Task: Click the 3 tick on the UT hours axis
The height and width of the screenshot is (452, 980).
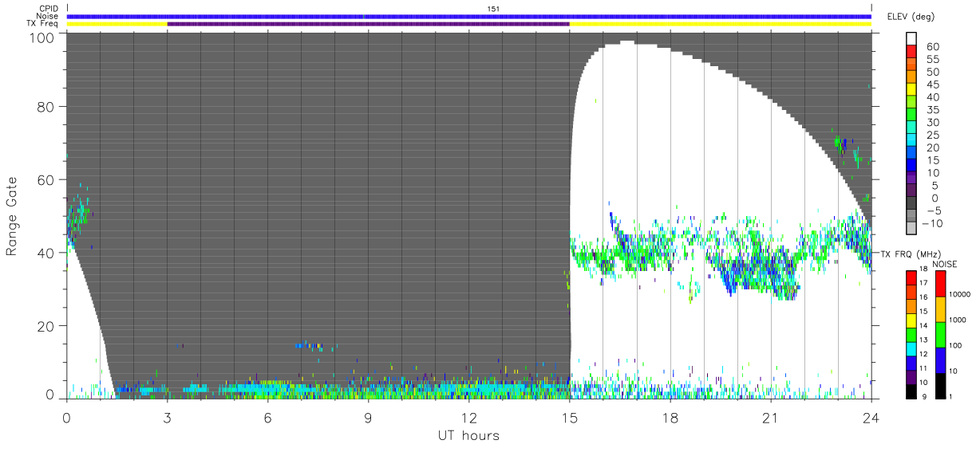Action: (x=168, y=417)
